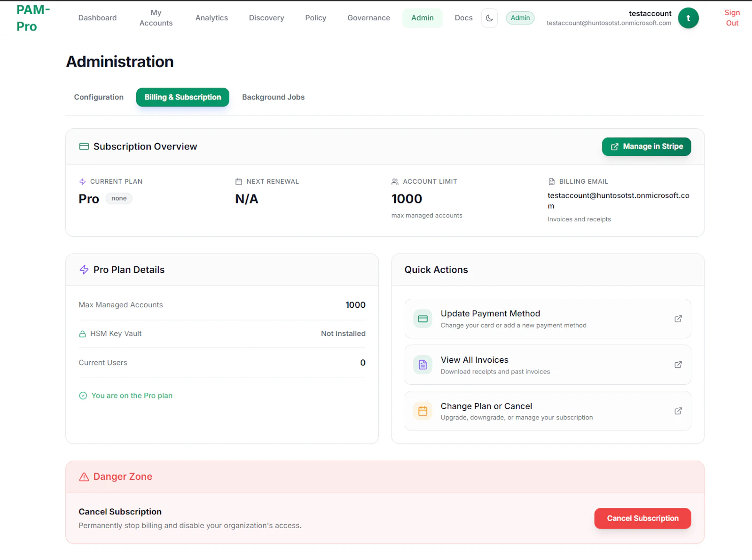Click the Account Limit users icon

395,181
